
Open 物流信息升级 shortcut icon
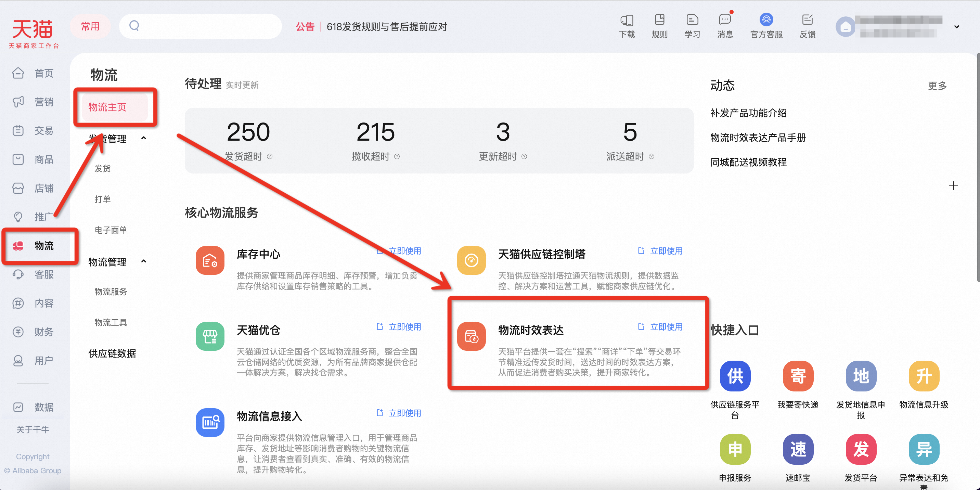(x=924, y=376)
